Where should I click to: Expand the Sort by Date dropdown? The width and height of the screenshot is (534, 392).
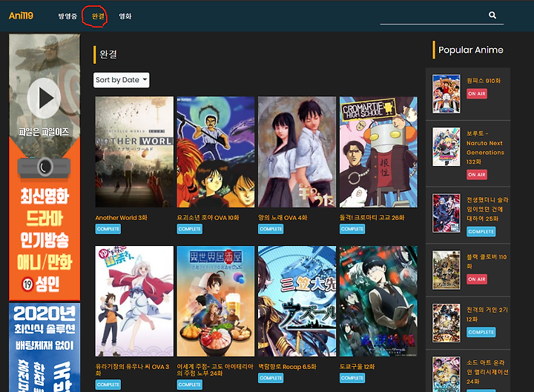pyautogui.click(x=121, y=80)
